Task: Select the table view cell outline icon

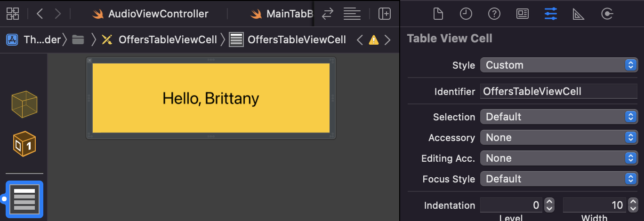Action: 24,199
